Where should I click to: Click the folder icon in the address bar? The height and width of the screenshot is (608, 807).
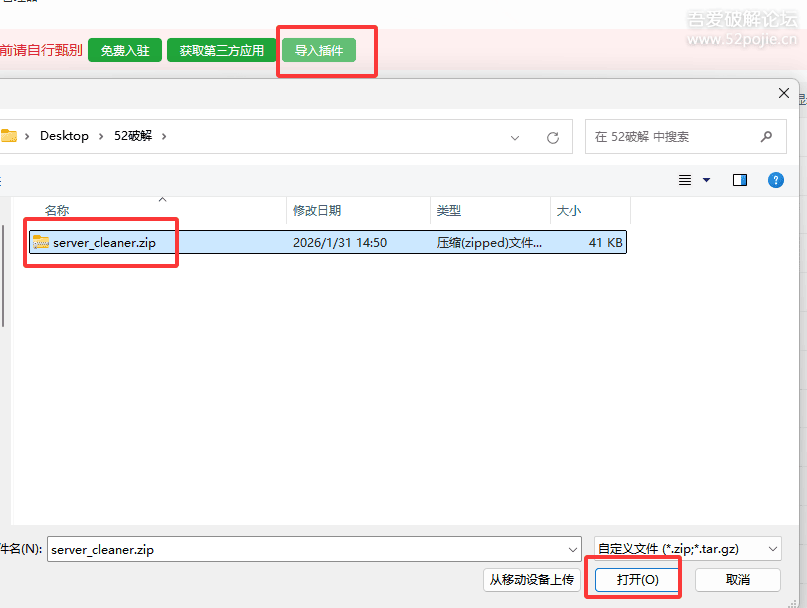coord(9,136)
